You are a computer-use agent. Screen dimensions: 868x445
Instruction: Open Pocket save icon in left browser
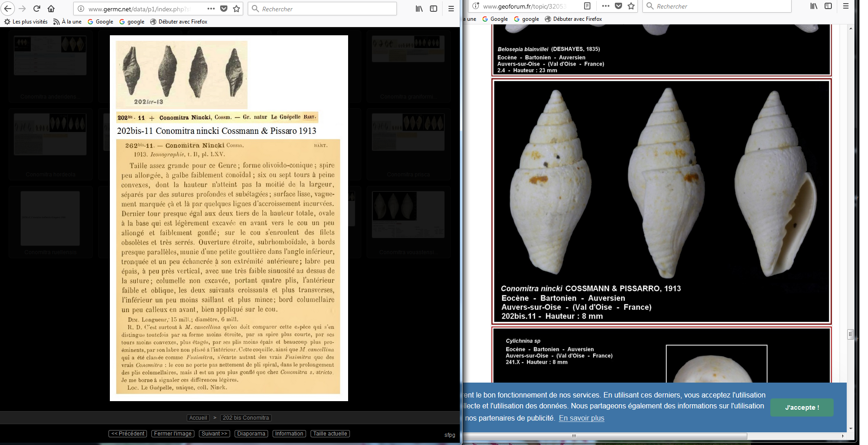tap(224, 9)
